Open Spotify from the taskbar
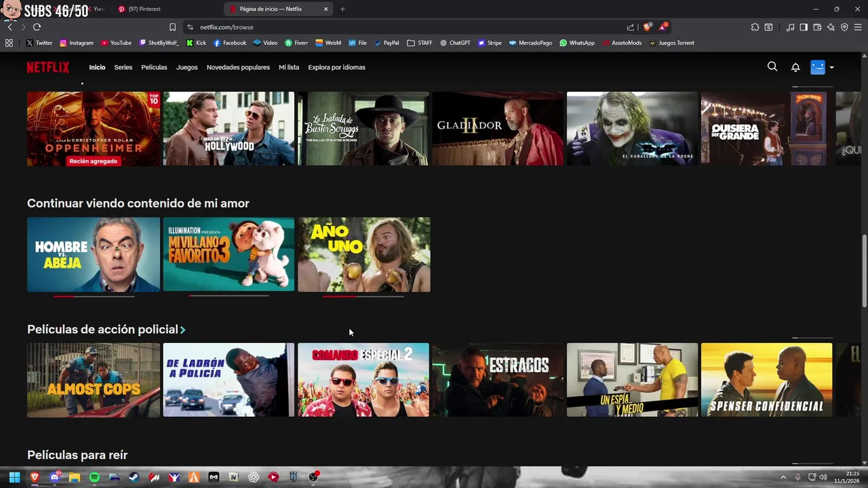868x488 pixels. pos(94,477)
